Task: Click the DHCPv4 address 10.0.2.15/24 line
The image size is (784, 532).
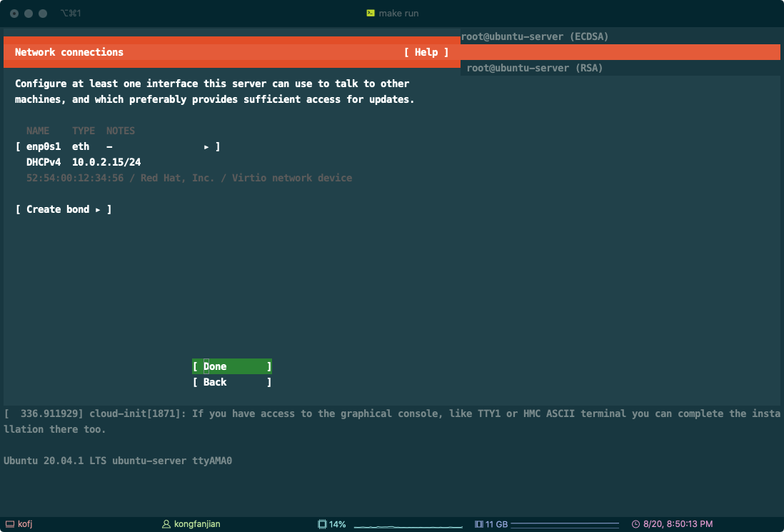Action: 106,162
